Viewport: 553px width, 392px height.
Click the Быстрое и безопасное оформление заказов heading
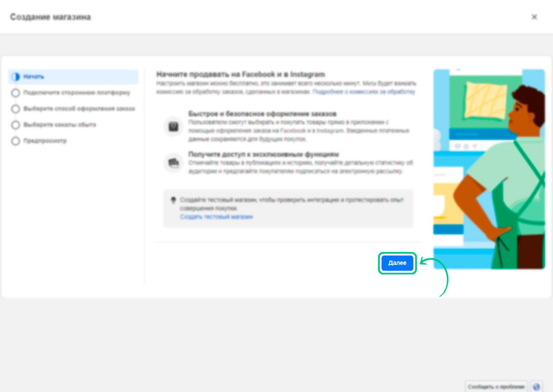click(262, 114)
